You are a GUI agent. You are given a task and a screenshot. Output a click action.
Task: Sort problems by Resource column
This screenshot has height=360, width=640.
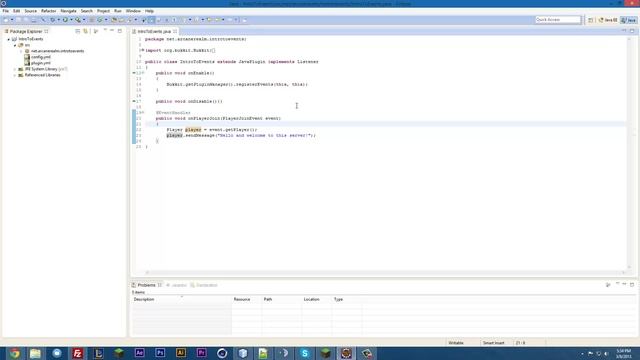tap(247, 299)
